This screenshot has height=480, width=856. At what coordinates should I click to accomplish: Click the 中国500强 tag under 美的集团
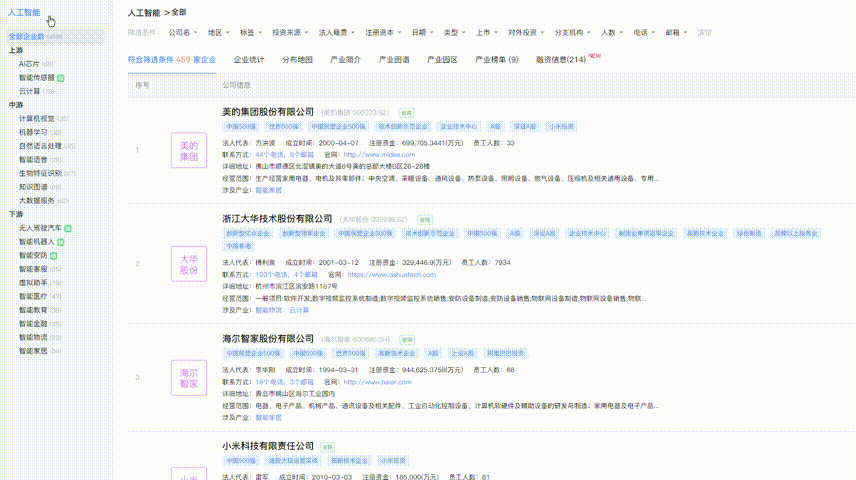coord(240,127)
